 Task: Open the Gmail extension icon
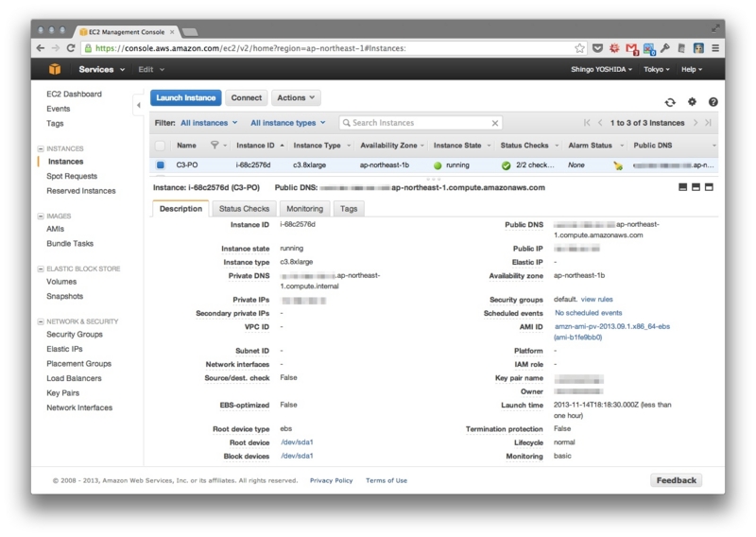(x=631, y=48)
